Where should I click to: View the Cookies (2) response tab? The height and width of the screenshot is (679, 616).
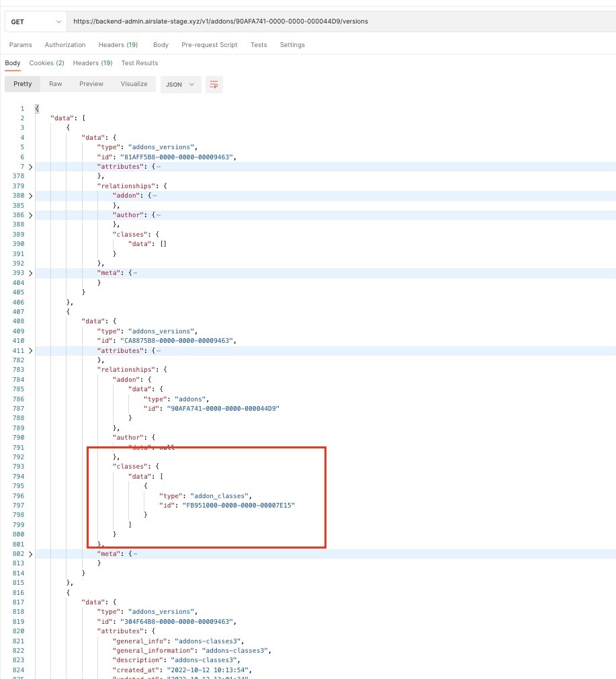point(46,63)
